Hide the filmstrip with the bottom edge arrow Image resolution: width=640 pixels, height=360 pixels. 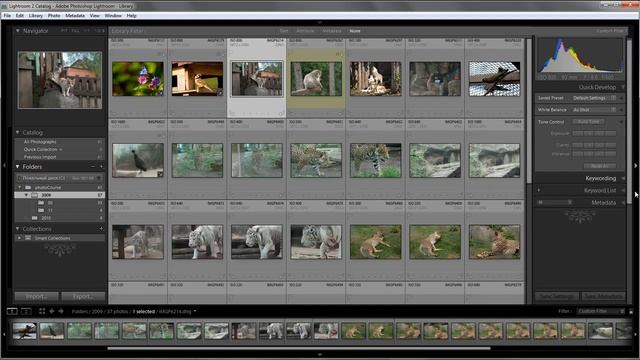pos(320,355)
